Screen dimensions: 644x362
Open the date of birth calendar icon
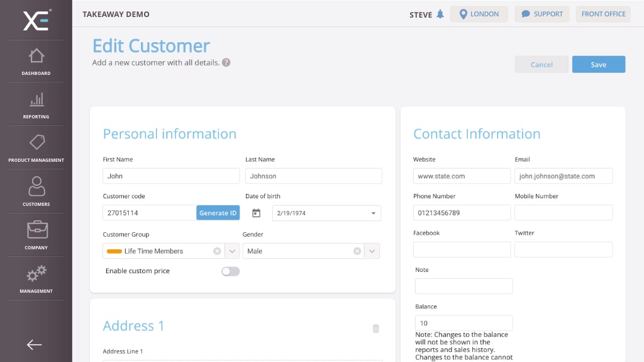pyautogui.click(x=256, y=213)
